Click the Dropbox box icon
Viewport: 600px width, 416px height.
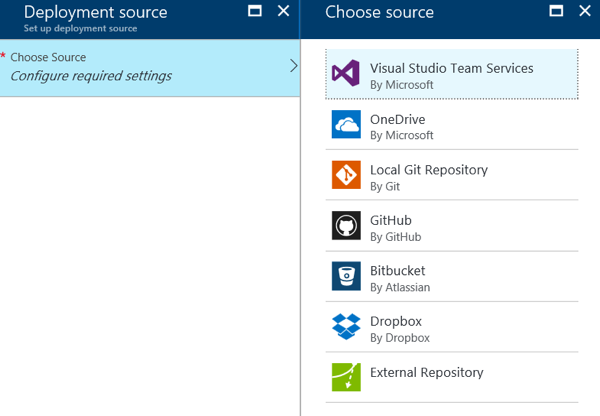click(x=346, y=326)
